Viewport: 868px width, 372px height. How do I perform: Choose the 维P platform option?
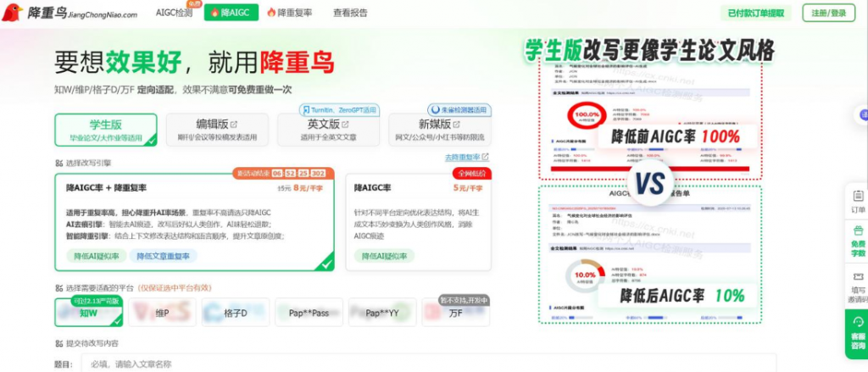[162, 313]
